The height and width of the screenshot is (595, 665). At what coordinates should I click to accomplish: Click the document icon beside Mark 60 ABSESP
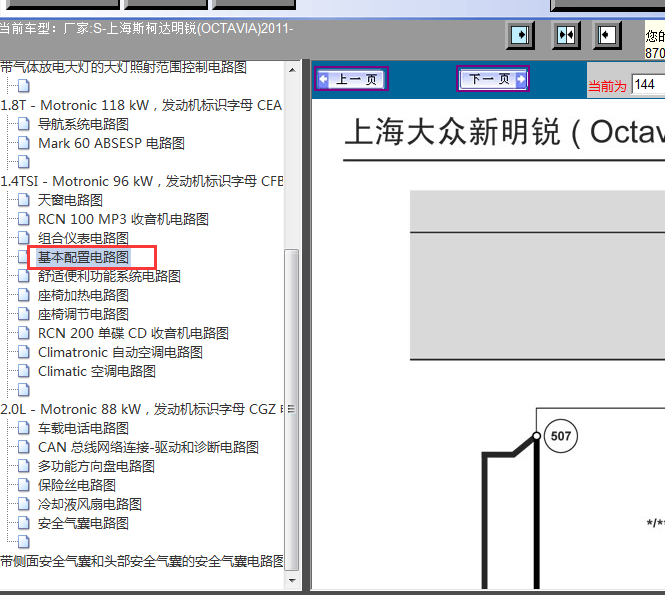[24, 143]
